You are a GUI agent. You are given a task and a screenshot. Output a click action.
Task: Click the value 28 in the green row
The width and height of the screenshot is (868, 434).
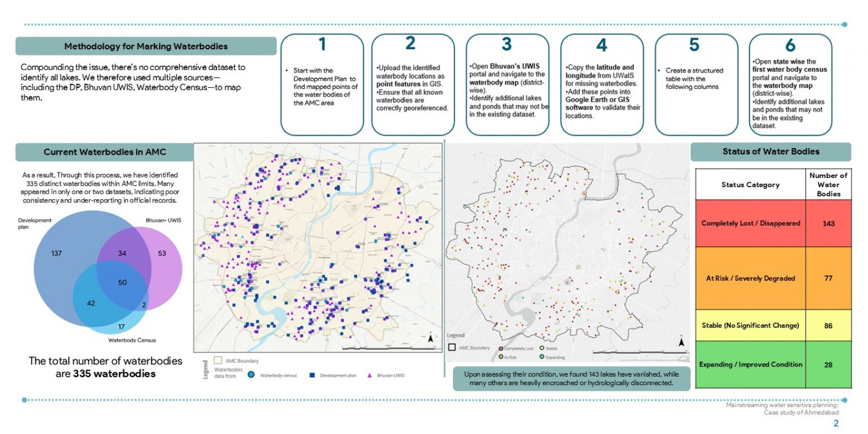click(x=828, y=365)
